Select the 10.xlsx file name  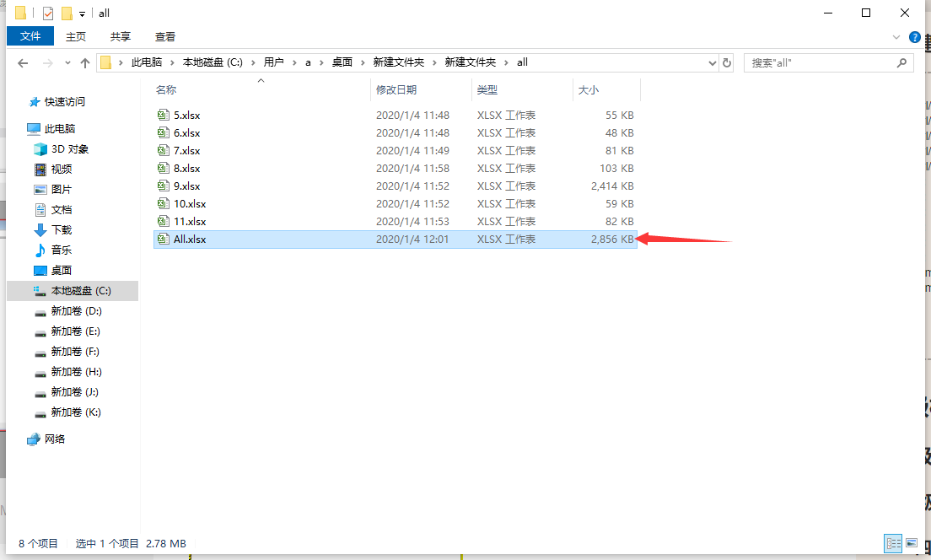tap(190, 204)
